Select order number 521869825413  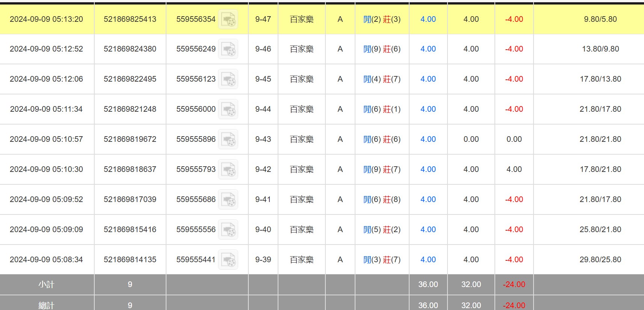pyautogui.click(x=130, y=19)
